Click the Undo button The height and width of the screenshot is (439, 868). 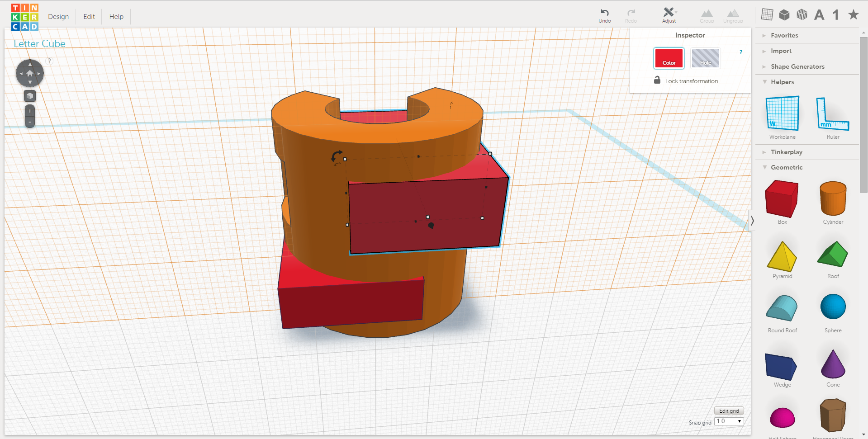point(605,15)
